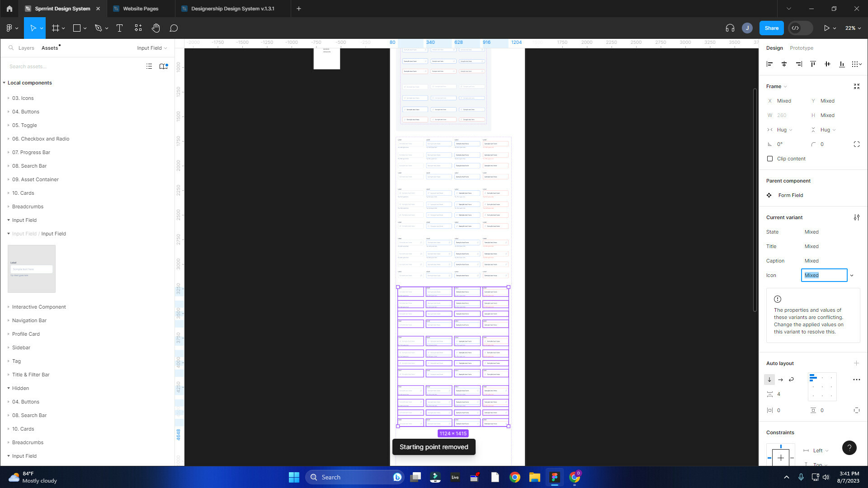This screenshot has width=868, height=488.
Task: Click the Present play button
Action: coord(826,28)
